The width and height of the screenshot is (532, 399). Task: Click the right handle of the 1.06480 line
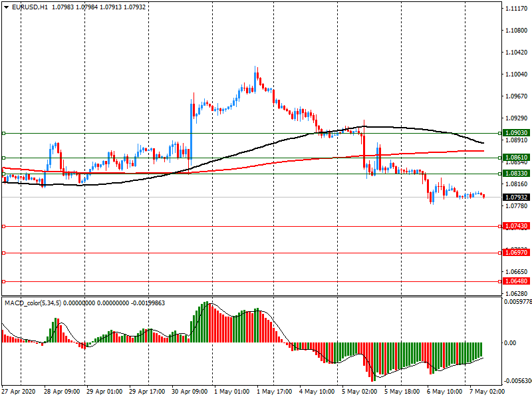[500, 281]
